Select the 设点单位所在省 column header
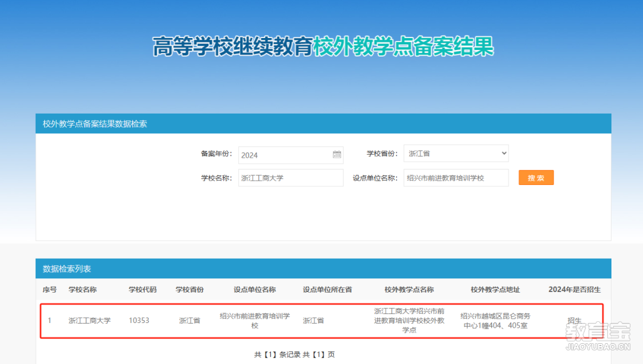This screenshot has width=643, height=364. tap(327, 290)
